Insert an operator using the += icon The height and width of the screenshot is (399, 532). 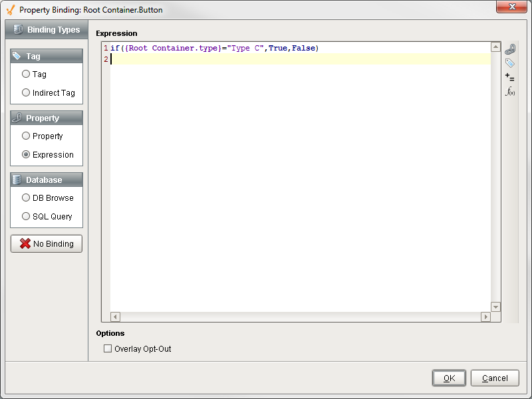tap(509, 77)
